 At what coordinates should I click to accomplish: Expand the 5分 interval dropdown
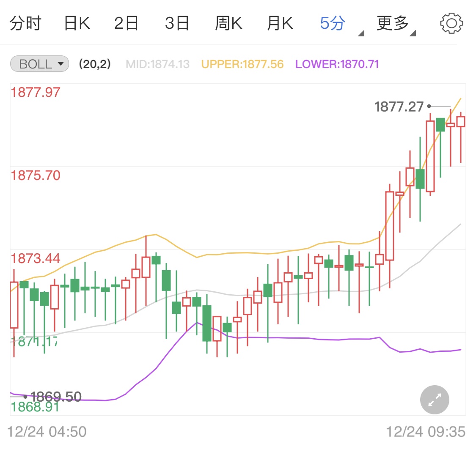pos(333,23)
